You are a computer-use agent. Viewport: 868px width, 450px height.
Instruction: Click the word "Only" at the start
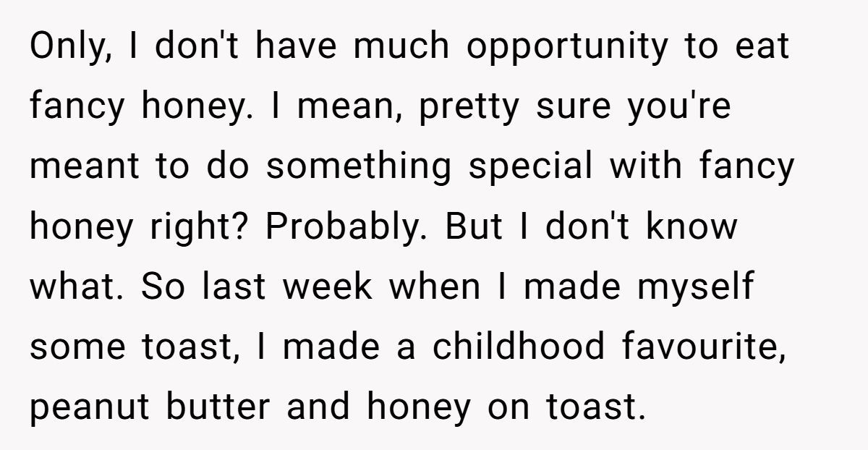point(66,47)
